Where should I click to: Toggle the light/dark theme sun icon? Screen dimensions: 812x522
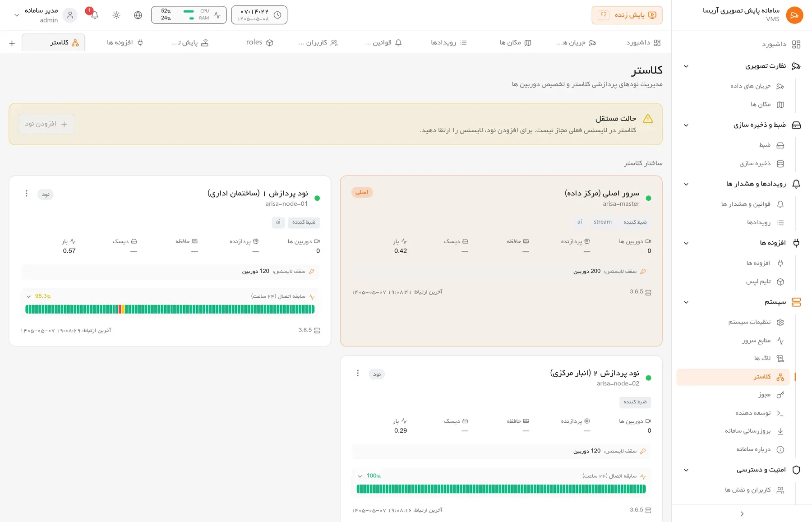pos(116,15)
